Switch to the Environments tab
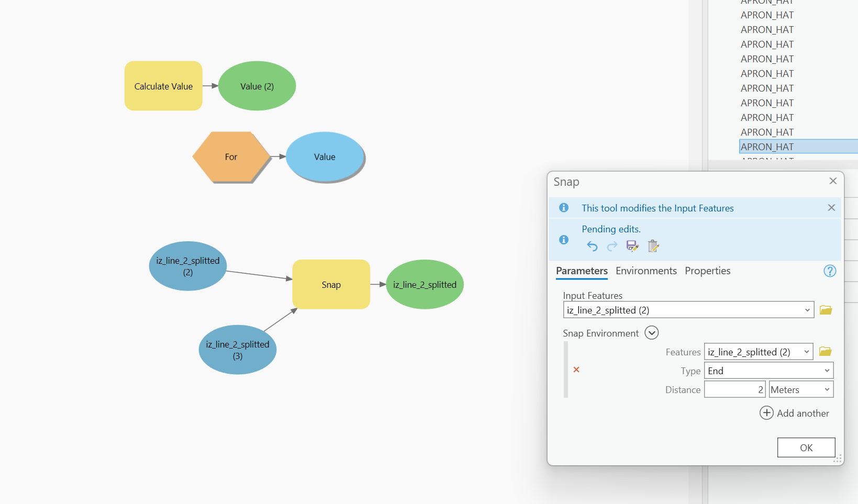 tap(646, 271)
